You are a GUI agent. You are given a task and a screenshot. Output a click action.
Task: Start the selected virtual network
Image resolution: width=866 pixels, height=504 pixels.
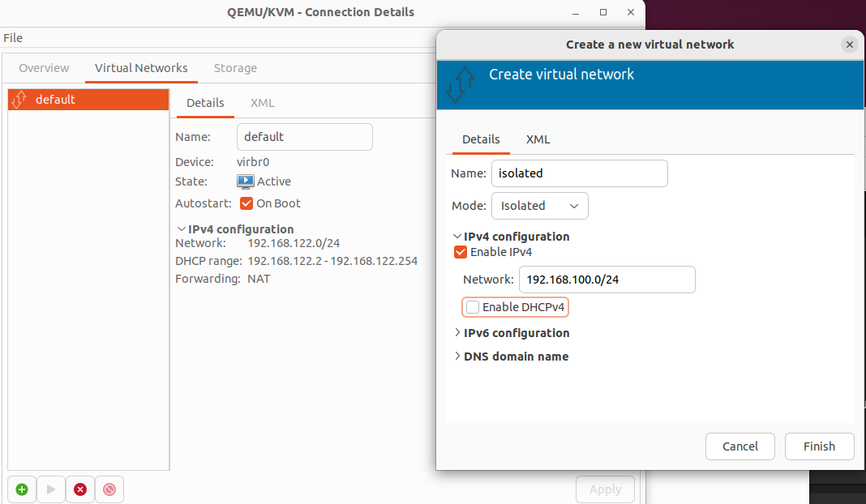click(x=50, y=489)
